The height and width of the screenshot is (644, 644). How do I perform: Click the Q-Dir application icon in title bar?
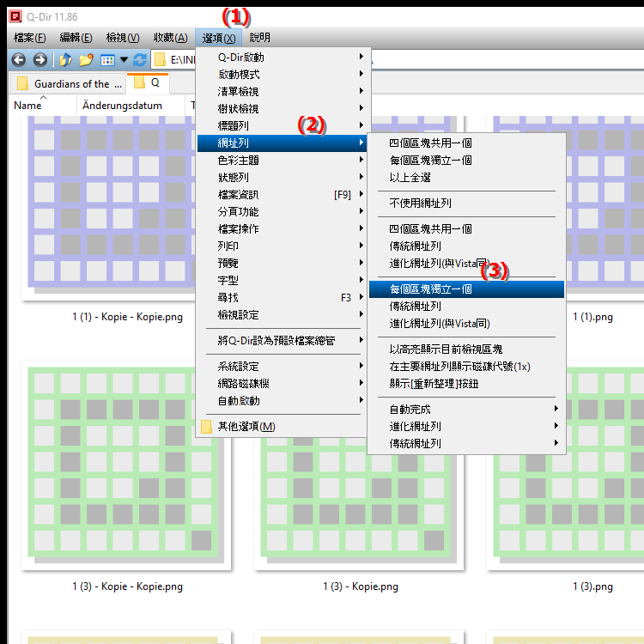click(x=15, y=16)
